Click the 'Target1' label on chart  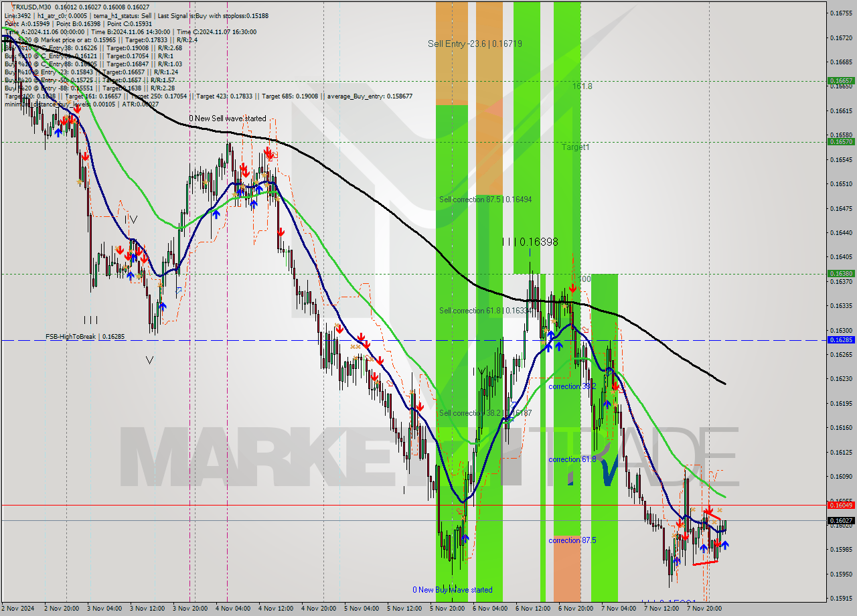pos(575,147)
